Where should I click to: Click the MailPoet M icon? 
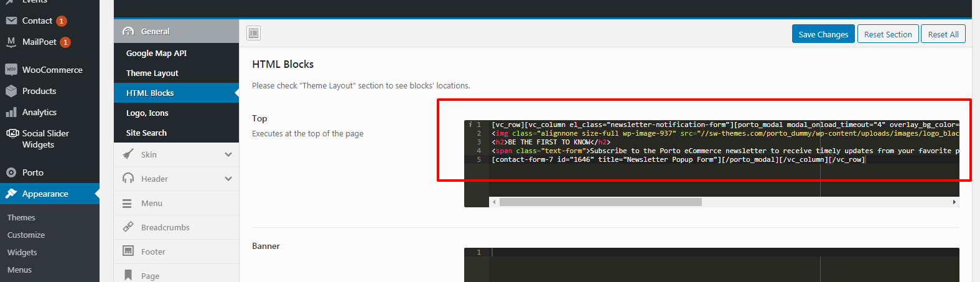pyautogui.click(x=11, y=42)
